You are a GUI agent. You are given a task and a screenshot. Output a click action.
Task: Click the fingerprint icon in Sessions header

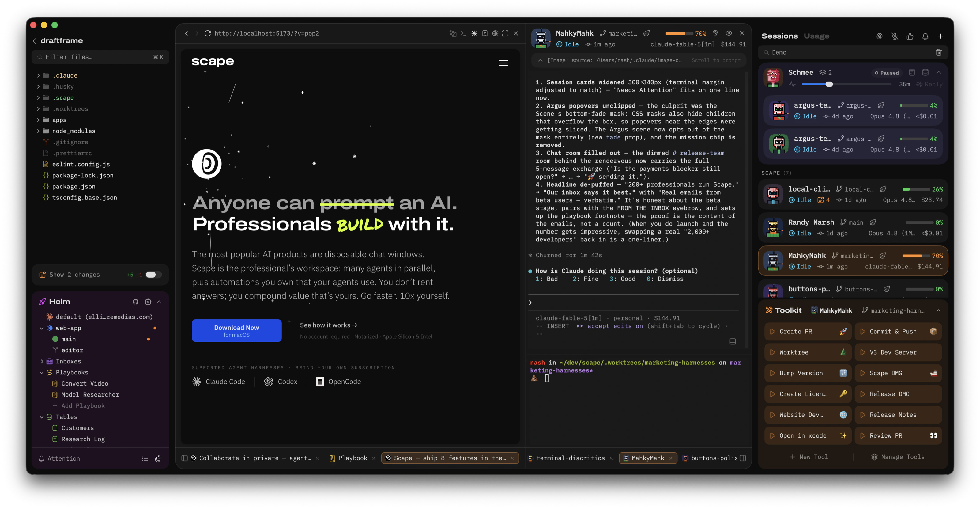tap(879, 36)
